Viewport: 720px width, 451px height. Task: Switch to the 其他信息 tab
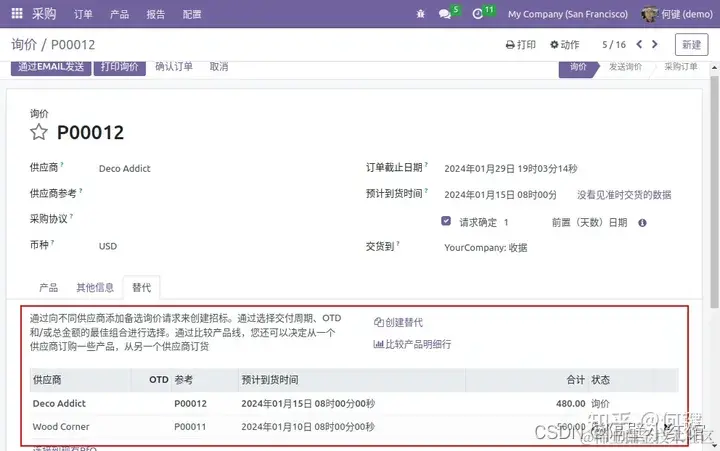(95, 288)
